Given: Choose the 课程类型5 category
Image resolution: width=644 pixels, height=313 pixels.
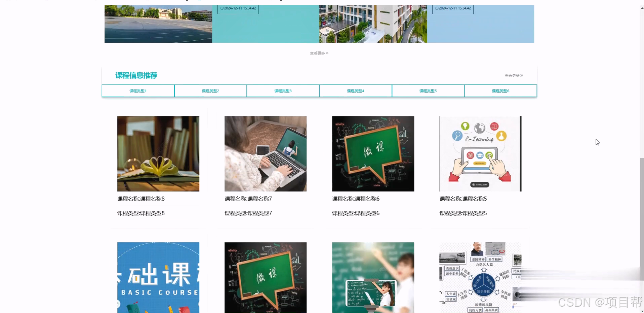Looking at the screenshot, I should coord(428,91).
